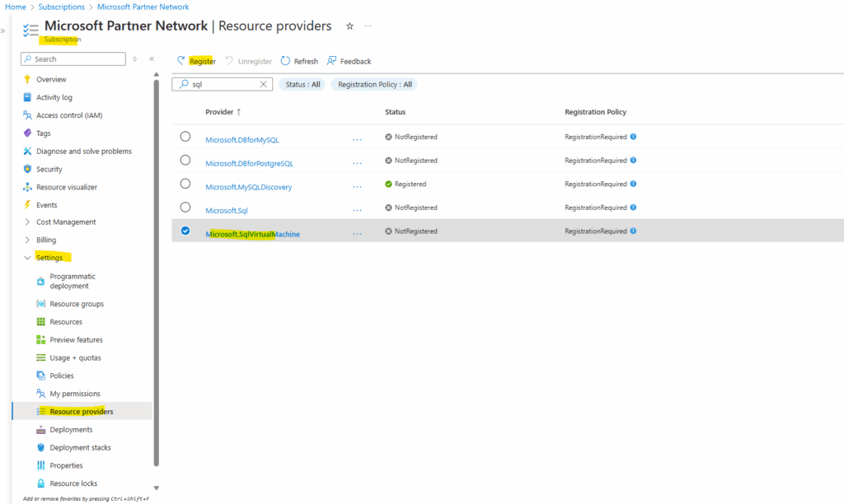Open Policies in Settings

click(61, 376)
